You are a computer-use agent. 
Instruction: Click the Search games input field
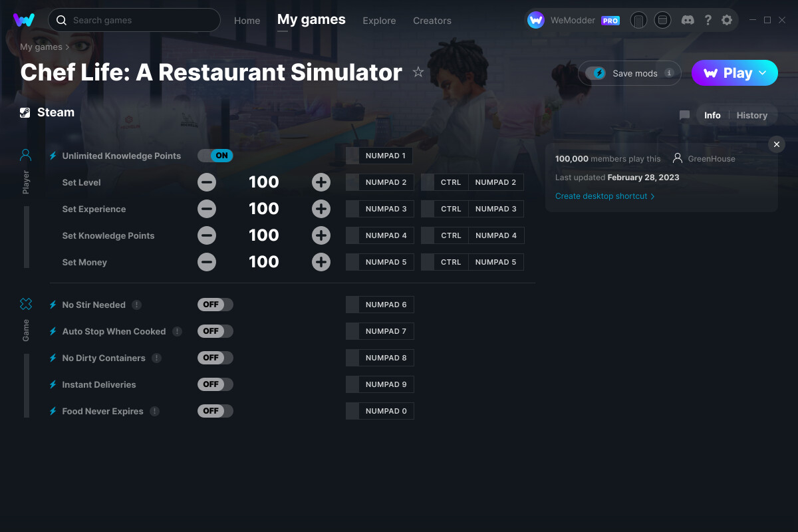tap(134, 20)
